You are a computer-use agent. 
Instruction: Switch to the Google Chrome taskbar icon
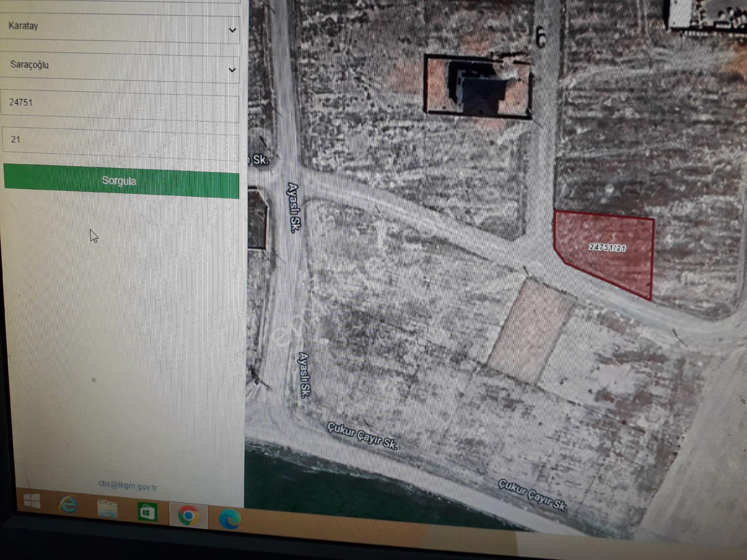188,515
